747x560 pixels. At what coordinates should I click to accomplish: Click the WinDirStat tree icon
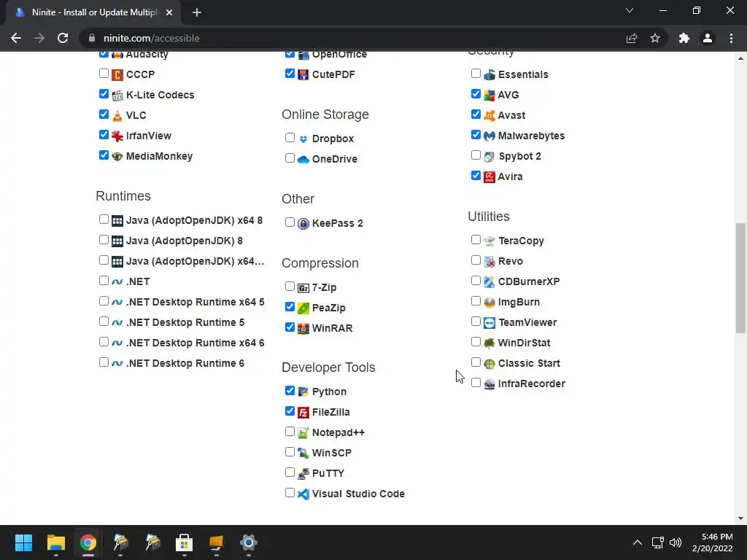coord(489,343)
